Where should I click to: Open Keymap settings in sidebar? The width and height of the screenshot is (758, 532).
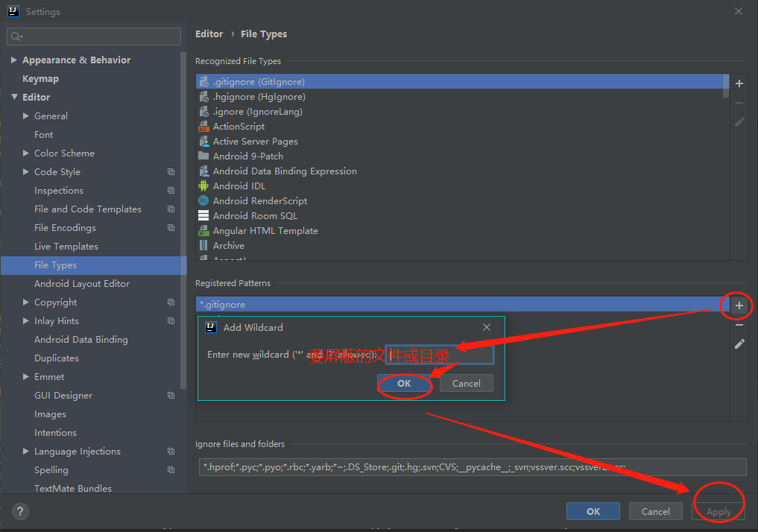coord(40,78)
